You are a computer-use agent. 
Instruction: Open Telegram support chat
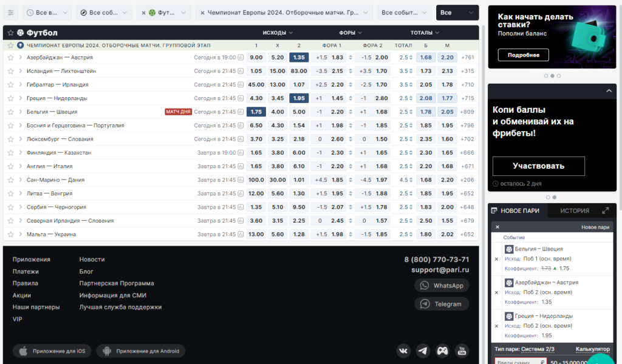pos(442,304)
